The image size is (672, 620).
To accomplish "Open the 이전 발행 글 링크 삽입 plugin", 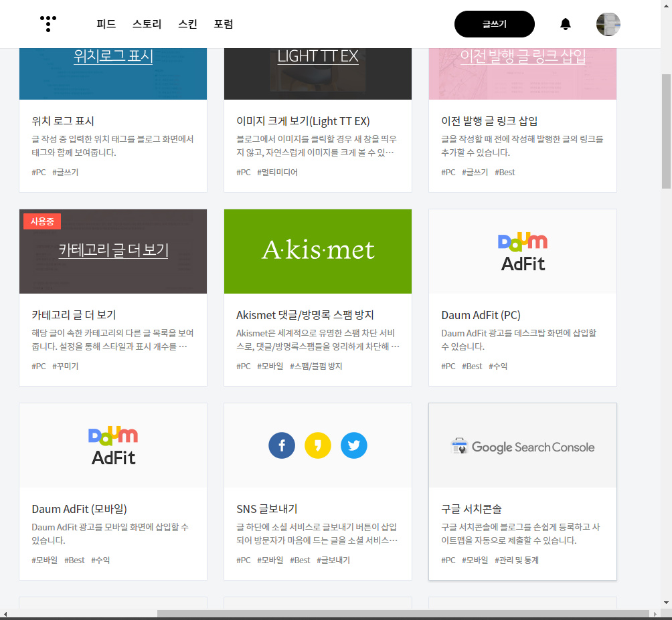I will (489, 121).
